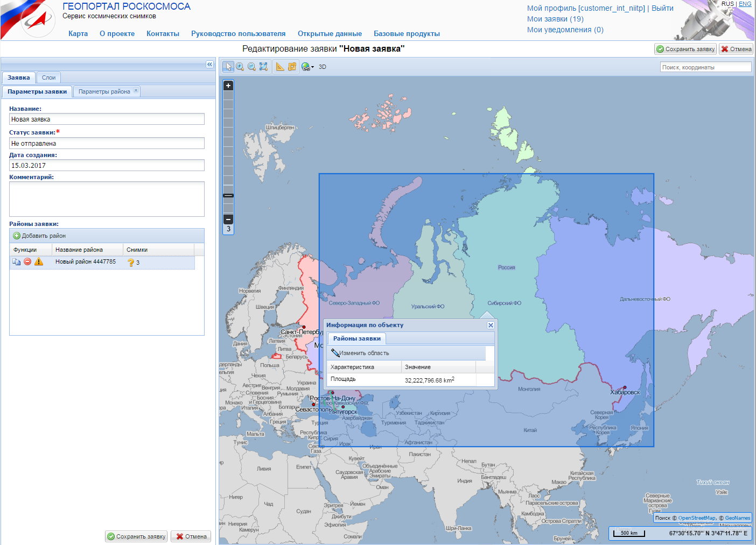Open the globe base layer dropdown
Screen dimensions: 756x545
tap(307, 67)
